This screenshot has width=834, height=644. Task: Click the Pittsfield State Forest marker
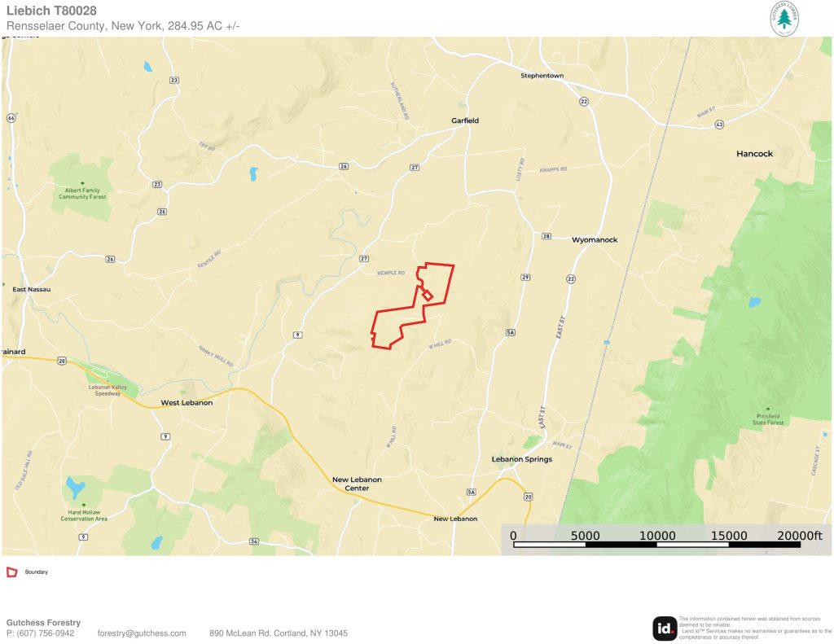click(x=767, y=410)
